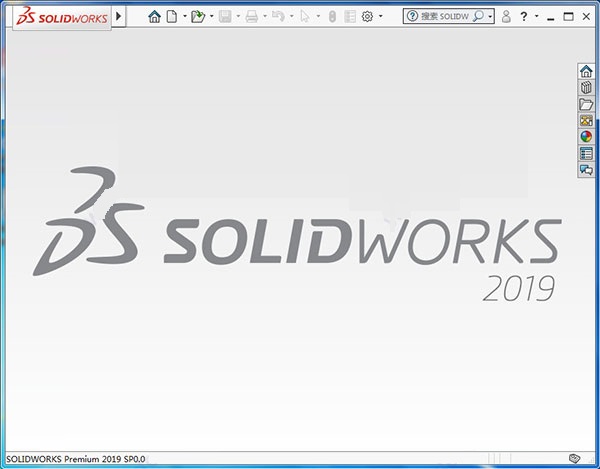The width and height of the screenshot is (600, 469).
Task: Open Design Library task pane tab
Action: point(586,88)
